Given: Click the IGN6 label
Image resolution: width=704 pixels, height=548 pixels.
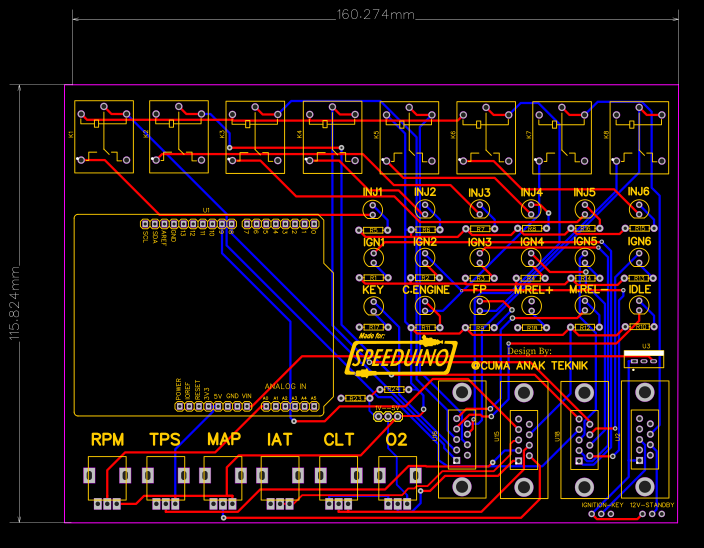Looking at the screenshot, I should (x=639, y=241).
